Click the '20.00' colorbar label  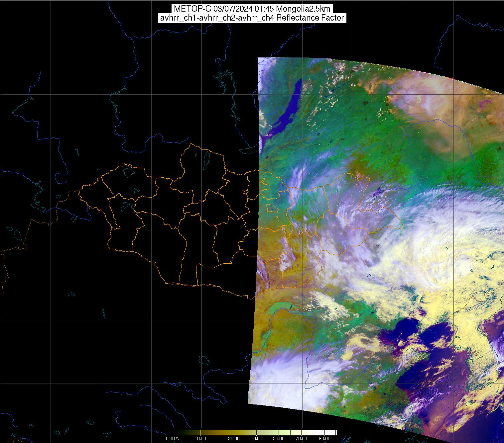pos(234,438)
